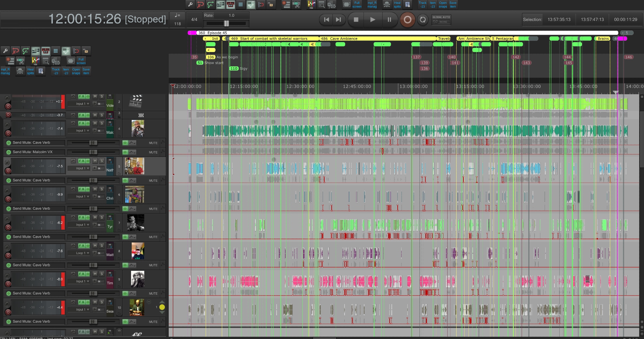Open the Loop 1 input dropdown on Matt track
This screenshot has width=644, height=339.
[x=83, y=253]
